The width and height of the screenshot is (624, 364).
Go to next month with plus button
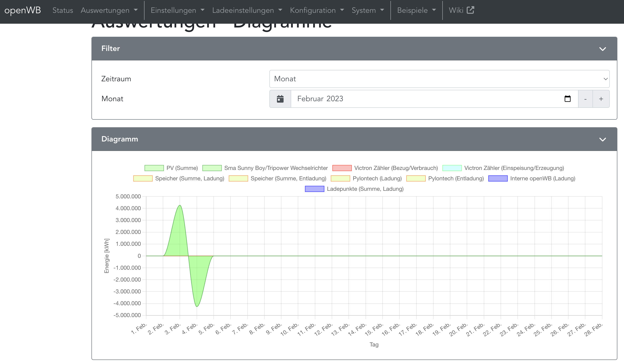pyautogui.click(x=601, y=99)
